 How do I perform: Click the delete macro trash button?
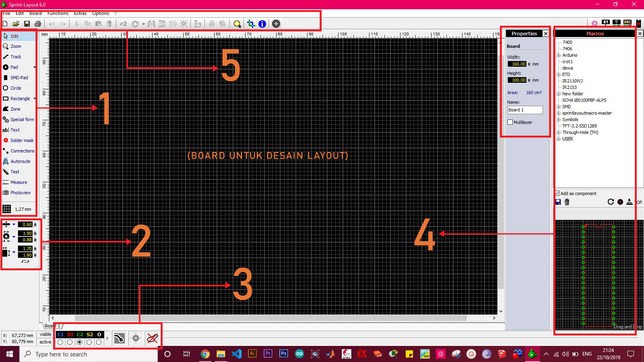[567, 202]
